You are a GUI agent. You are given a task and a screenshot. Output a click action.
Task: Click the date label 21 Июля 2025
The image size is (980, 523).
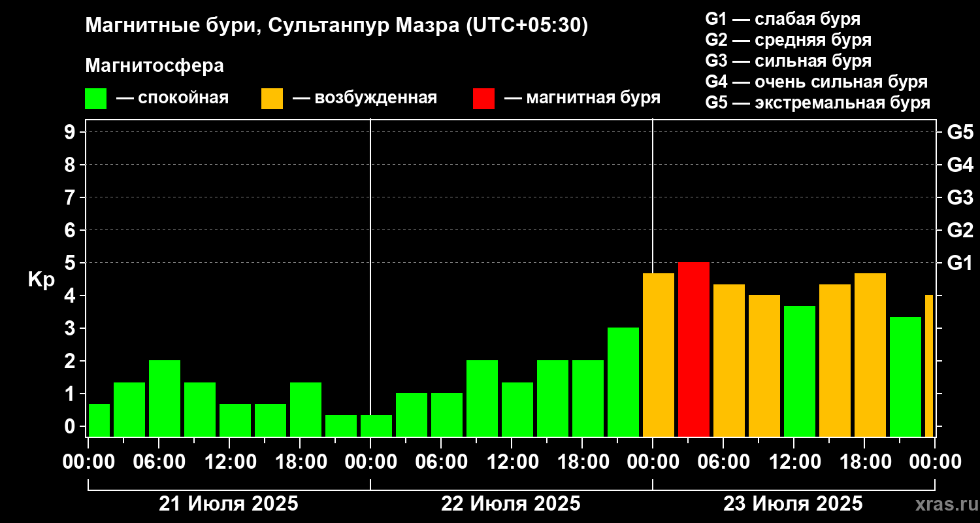point(229,504)
